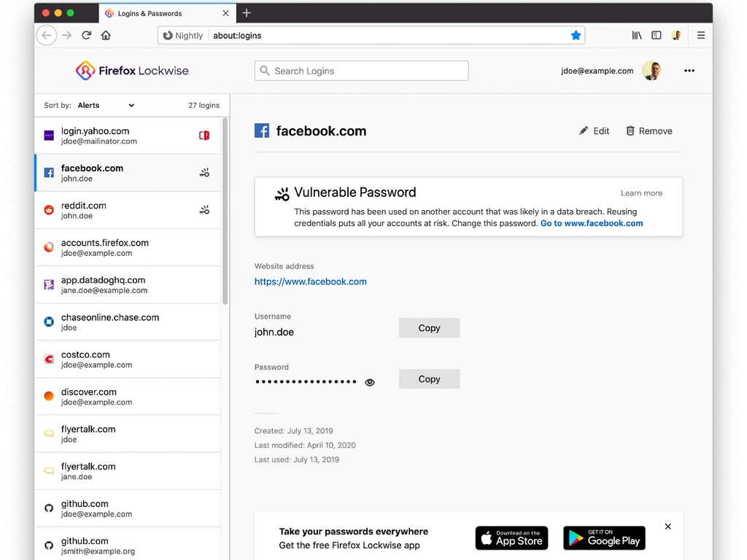The width and height of the screenshot is (747, 560).
Task: Click the Discover favicon in the list
Action: coord(49,396)
